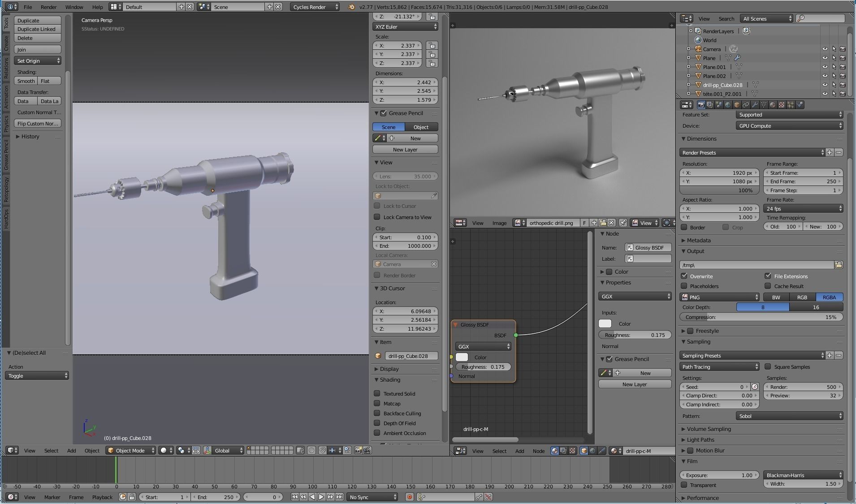Expand the Light Paths panel
Screen dimensions: 856x504
click(700, 439)
